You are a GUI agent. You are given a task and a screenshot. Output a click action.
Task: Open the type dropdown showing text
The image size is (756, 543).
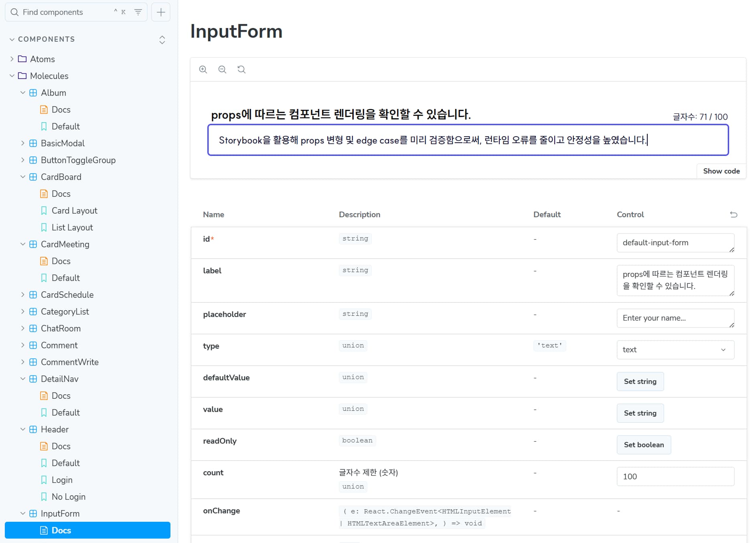[x=675, y=350]
